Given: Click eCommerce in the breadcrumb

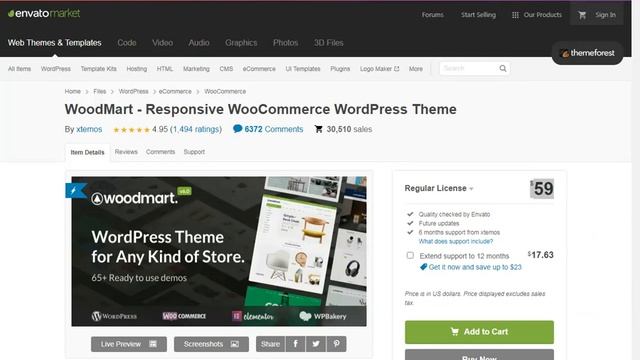Looking at the screenshot, I should pos(175,91).
